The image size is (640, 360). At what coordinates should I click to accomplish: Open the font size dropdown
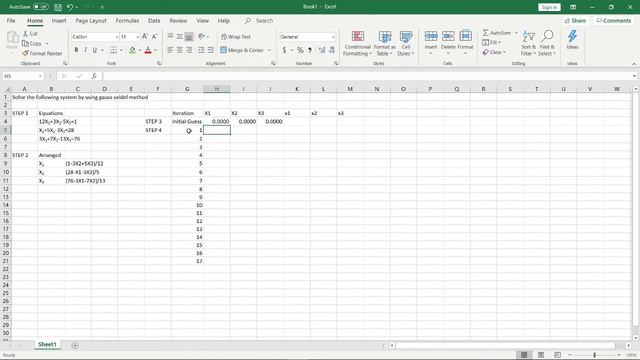[x=138, y=37]
